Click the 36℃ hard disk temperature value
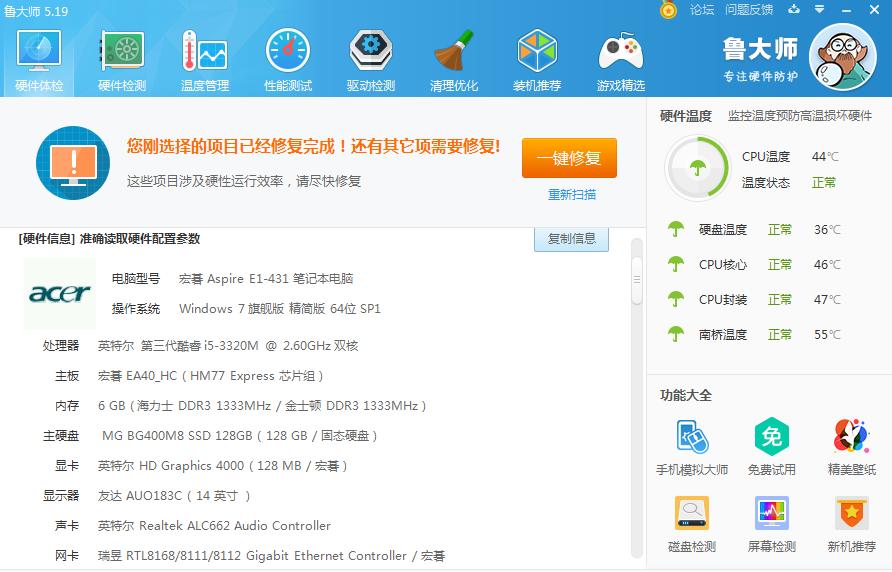Image resolution: width=892 pixels, height=572 pixels. [827, 229]
